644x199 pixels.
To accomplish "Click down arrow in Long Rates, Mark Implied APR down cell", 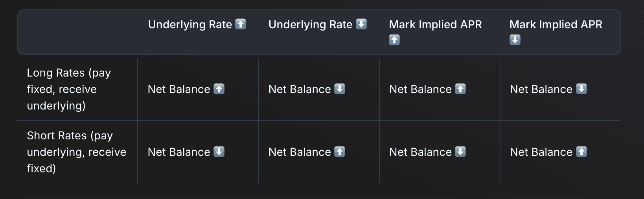I will pos(581,89).
